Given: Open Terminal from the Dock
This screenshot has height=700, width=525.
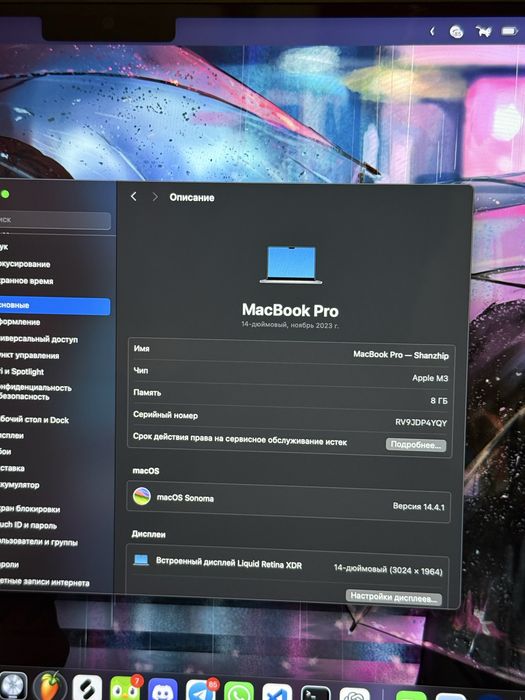Looking at the screenshot, I should [x=315, y=694].
